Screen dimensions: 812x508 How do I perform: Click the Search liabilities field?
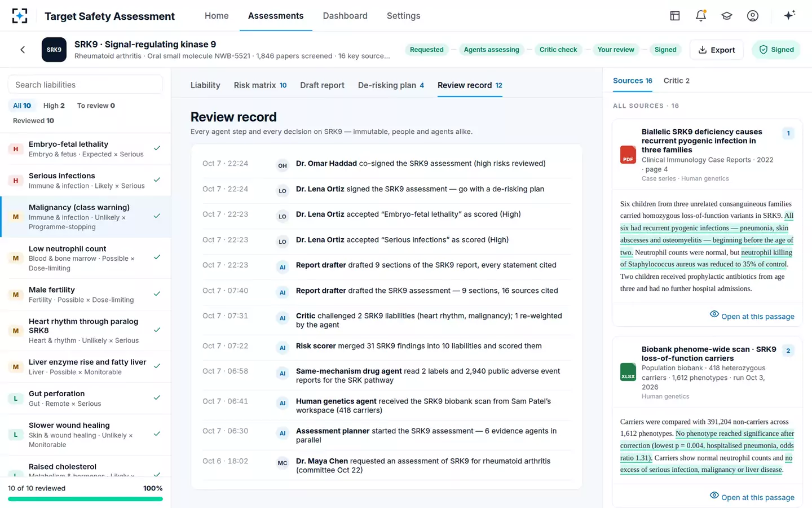pos(85,85)
